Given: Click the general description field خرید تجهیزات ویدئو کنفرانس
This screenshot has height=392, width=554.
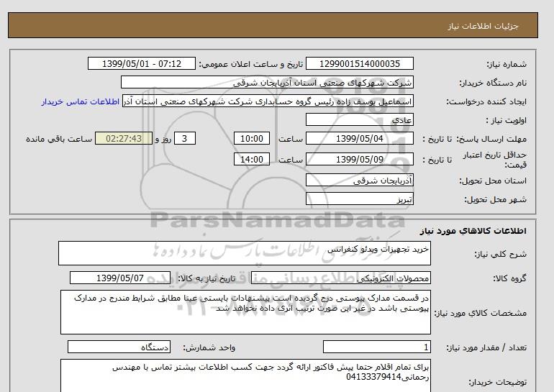Looking at the screenshot, I should 245,253.
